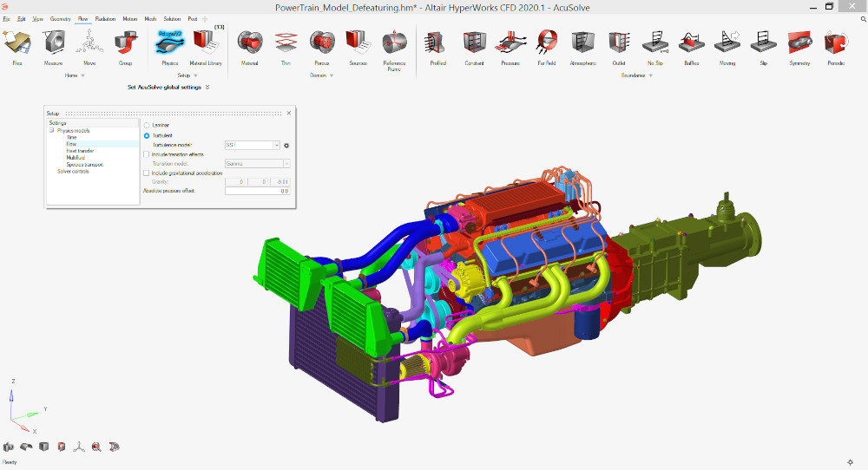Screen dimensions: 868x470
Task: Open the View menu
Action: (37, 19)
